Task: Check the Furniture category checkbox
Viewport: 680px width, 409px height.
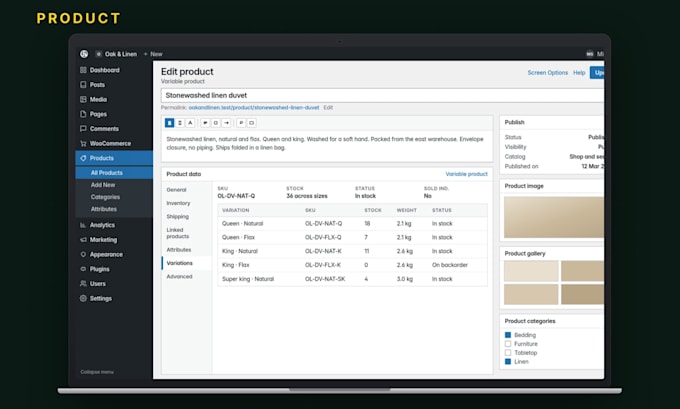Action: click(508, 344)
